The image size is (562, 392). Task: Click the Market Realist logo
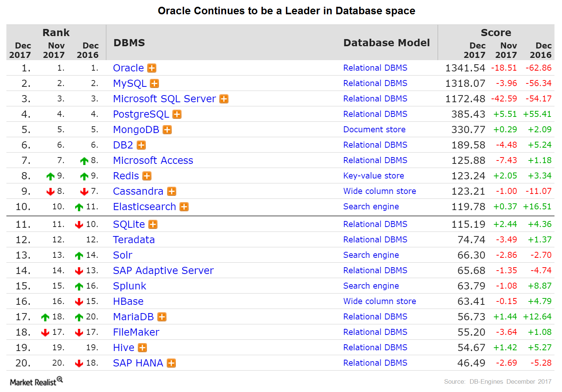(36, 381)
